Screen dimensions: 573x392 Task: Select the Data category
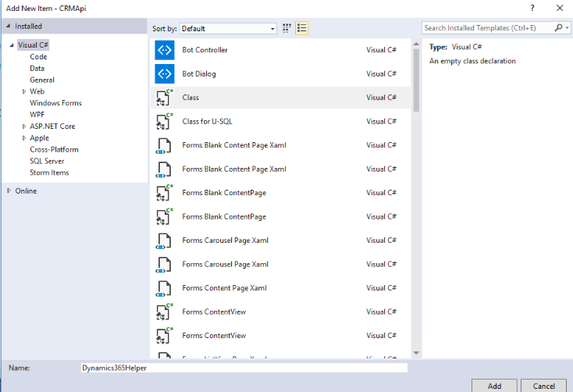point(37,69)
